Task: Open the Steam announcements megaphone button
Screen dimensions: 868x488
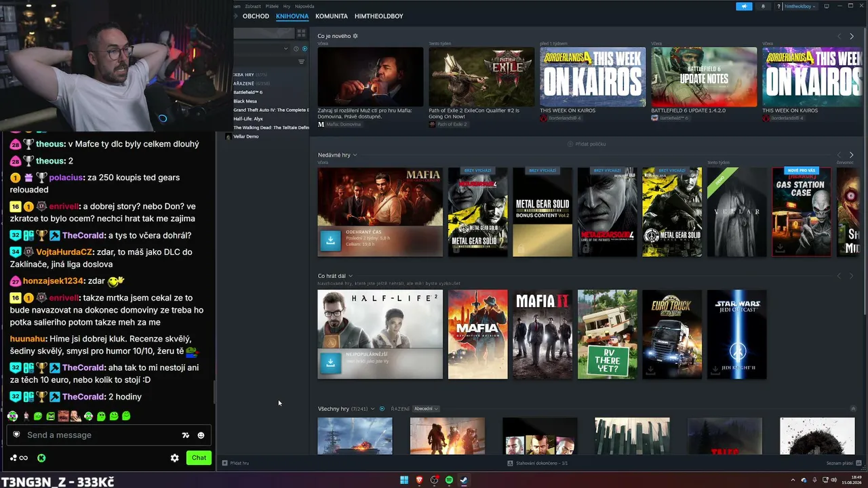Action: click(x=744, y=6)
